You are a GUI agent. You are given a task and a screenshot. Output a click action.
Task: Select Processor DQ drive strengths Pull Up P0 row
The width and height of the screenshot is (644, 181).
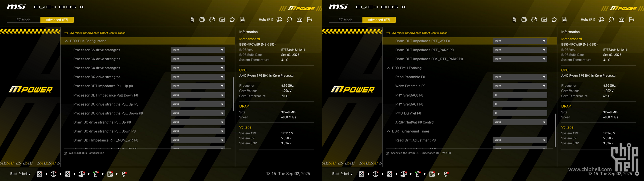(x=148, y=104)
